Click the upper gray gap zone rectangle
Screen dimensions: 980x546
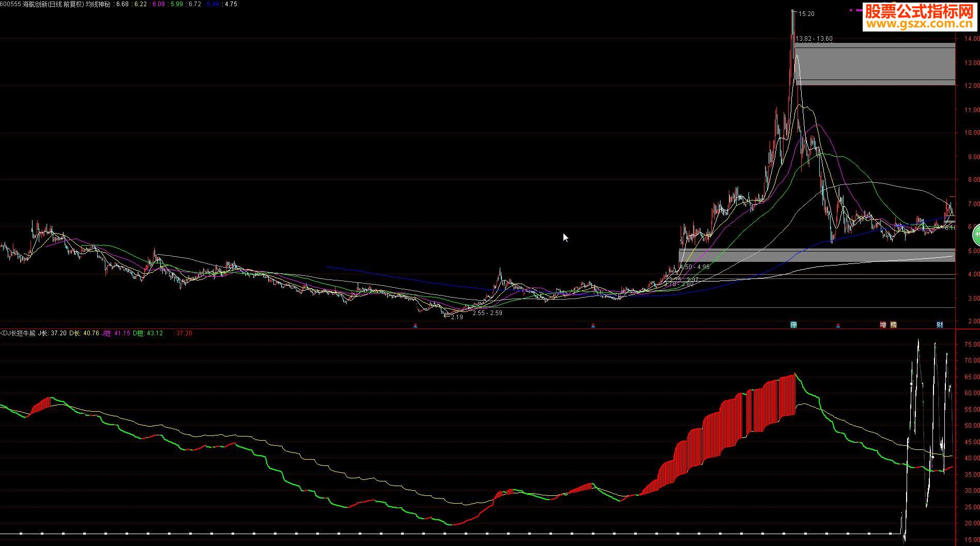click(x=875, y=64)
